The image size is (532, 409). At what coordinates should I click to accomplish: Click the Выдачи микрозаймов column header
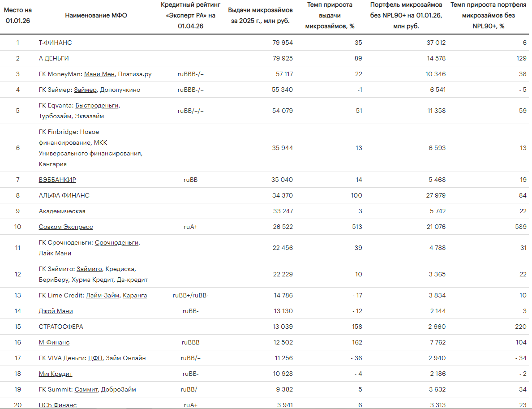pyautogui.click(x=260, y=16)
